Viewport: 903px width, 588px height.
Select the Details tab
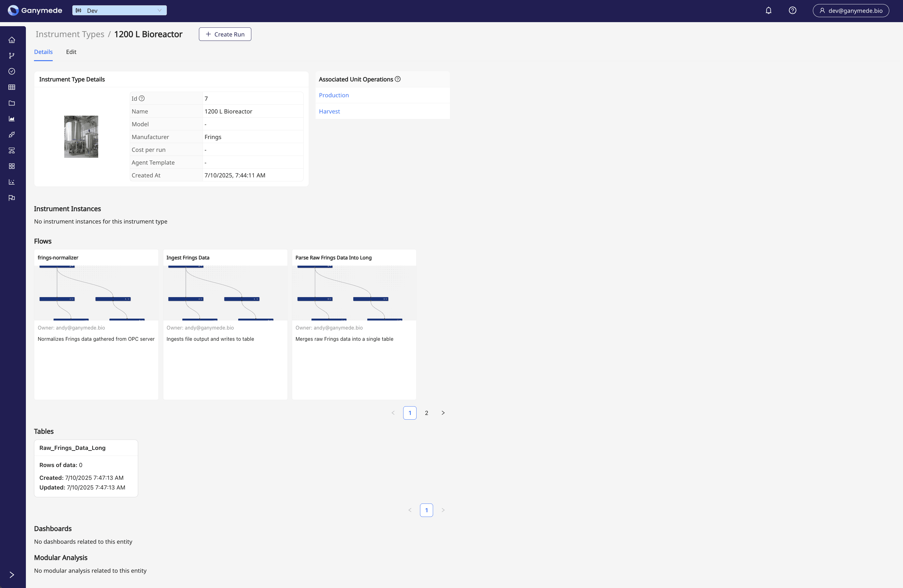(x=43, y=52)
